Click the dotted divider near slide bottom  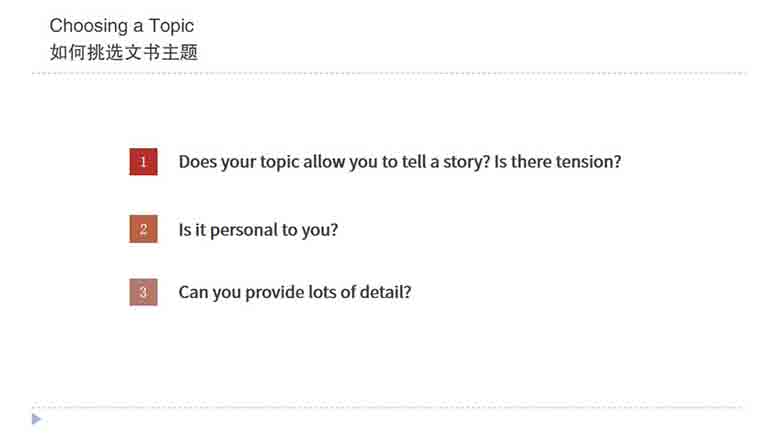[x=387, y=407]
